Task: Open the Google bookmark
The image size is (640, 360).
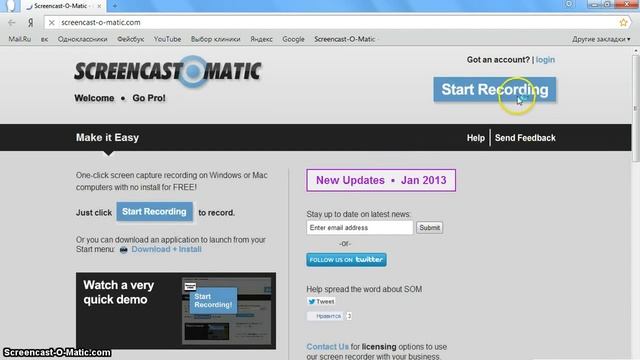Action: 293,39
